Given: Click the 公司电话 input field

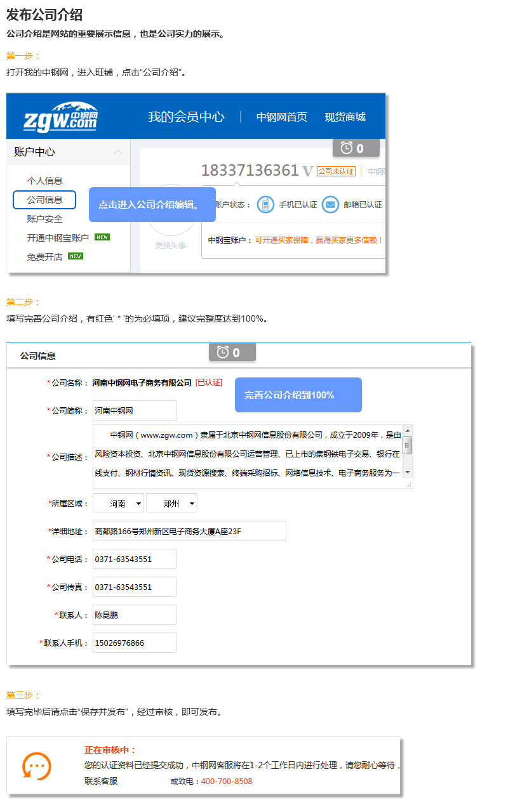Looking at the screenshot, I should 135,559.
